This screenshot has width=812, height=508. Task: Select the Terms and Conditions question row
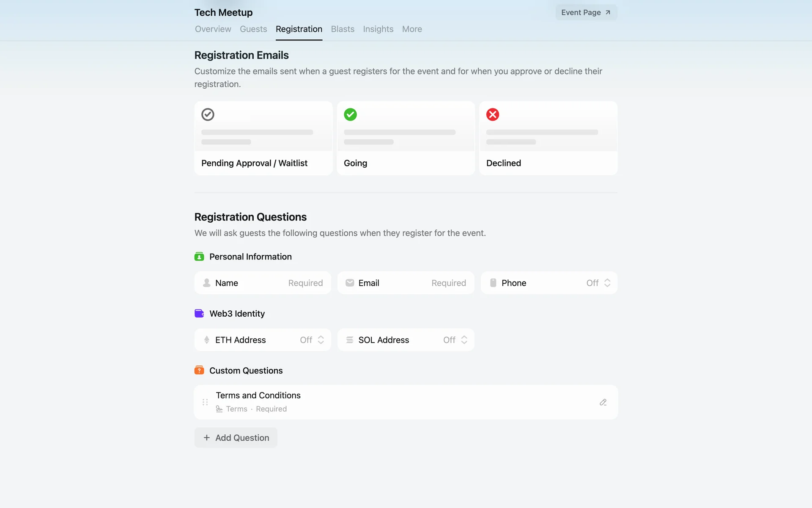[381, 402]
